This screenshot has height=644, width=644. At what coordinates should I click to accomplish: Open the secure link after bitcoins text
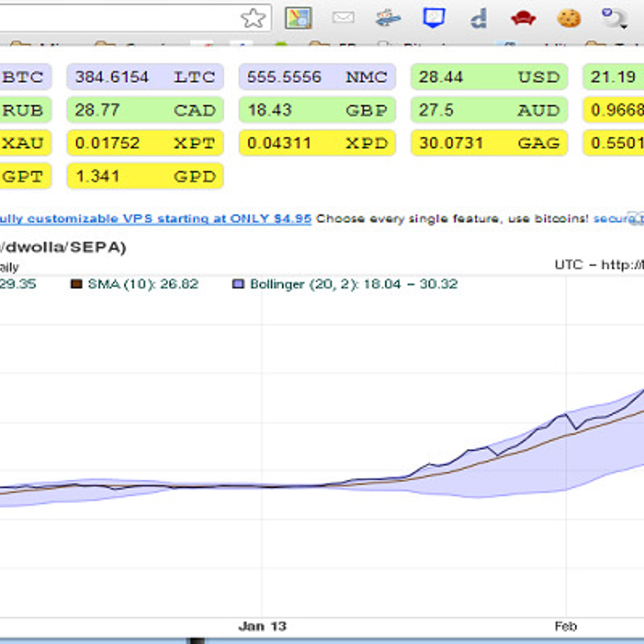618,218
